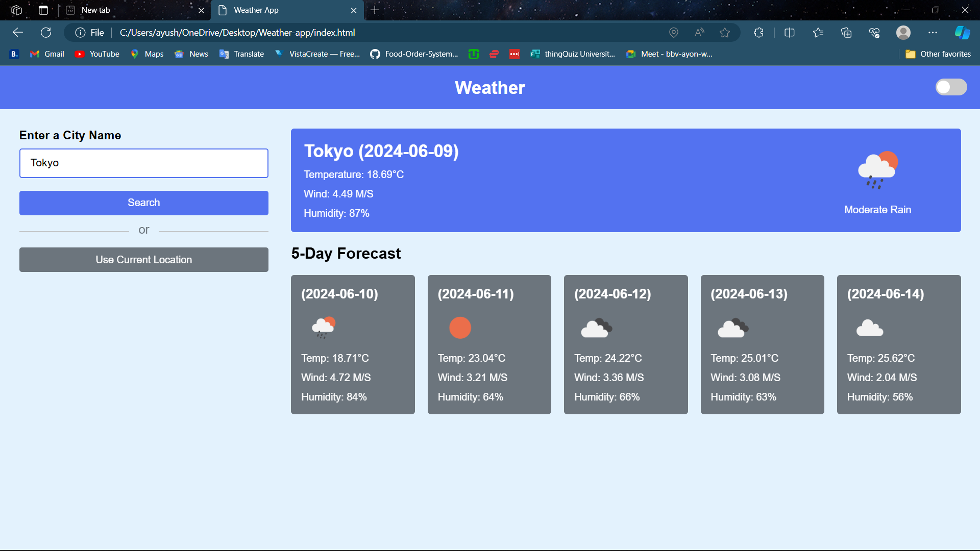This screenshot has height=551, width=980.
Task: Focus the city name input field
Action: click(143, 163)
